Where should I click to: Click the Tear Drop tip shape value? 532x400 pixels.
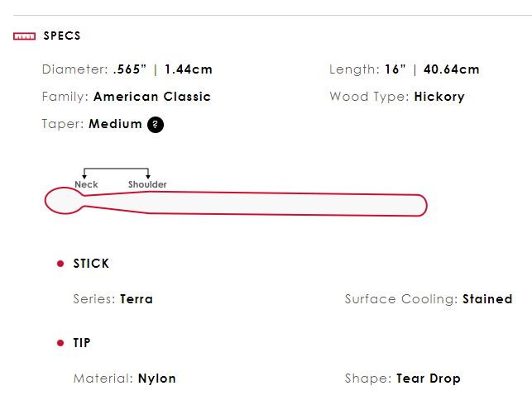(x=428, y=379)
